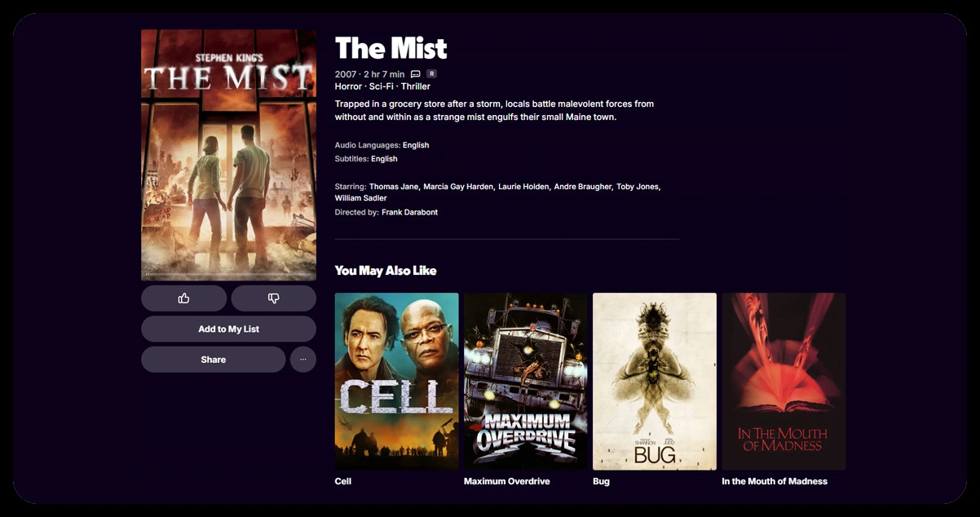This screenshot has width=980, height=517.
Task: Select the Cell movie poster
Action: 396,381
